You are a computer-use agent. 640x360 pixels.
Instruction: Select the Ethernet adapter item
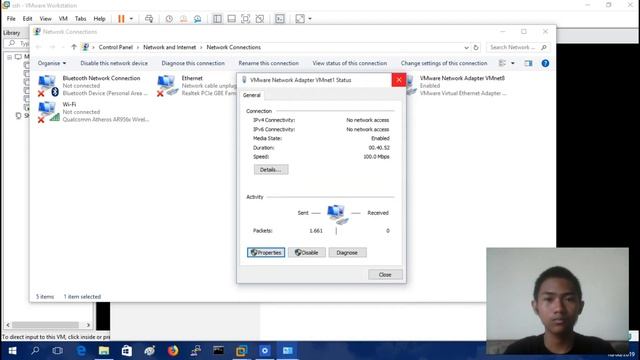click(x=197, y=86)
